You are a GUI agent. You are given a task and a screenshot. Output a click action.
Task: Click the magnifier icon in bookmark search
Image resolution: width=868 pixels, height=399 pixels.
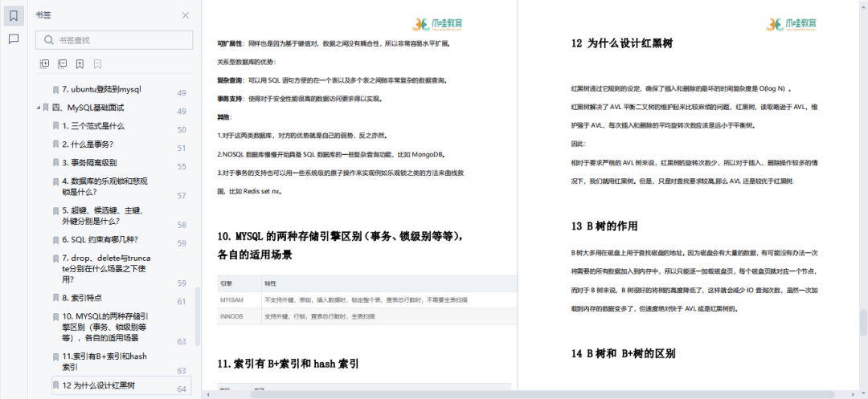tap(49, 40)
